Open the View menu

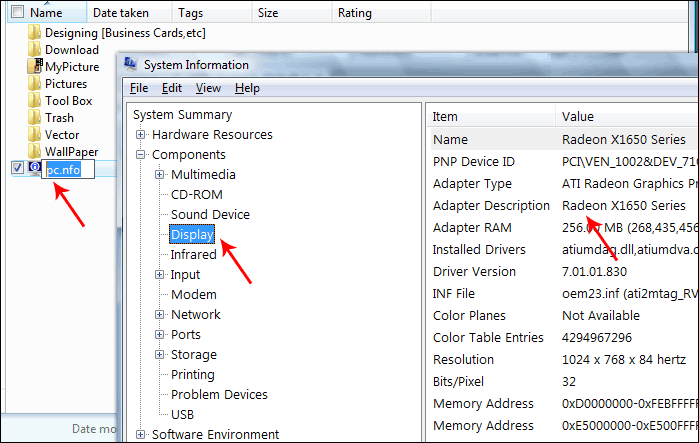(x=208, y=88)
